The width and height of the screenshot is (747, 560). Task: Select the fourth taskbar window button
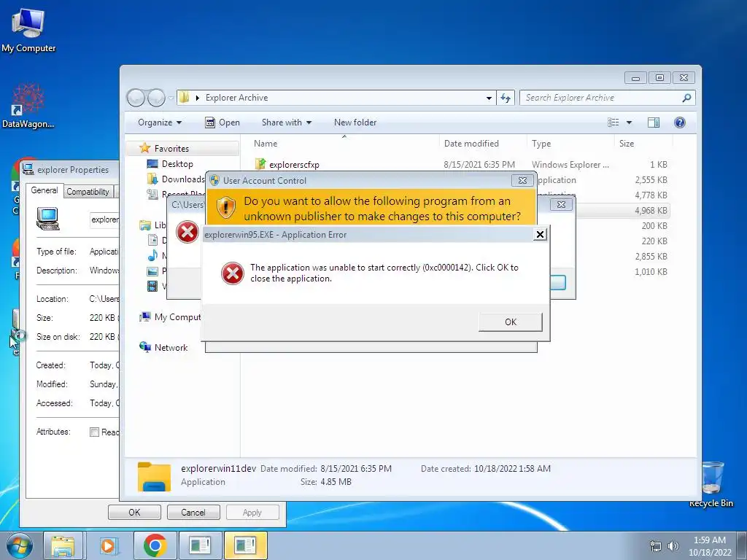[200, 545]
